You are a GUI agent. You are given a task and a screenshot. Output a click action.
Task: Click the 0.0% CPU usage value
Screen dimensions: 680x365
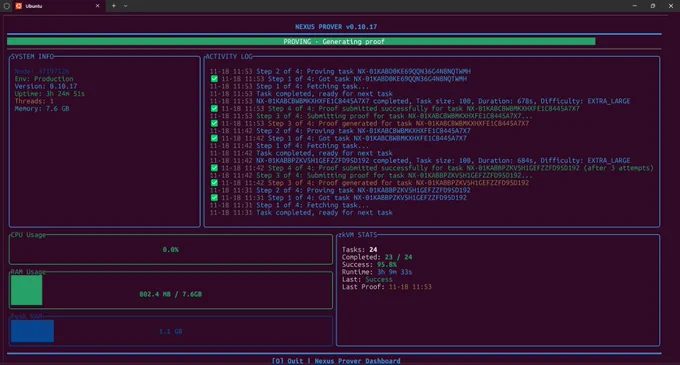[170, 250]
